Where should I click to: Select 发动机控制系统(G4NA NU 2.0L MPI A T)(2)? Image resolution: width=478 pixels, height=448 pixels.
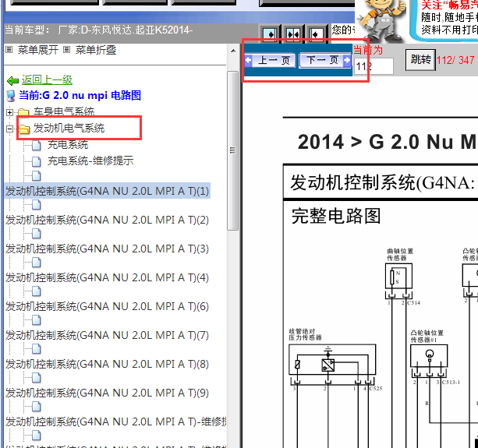click(107, 220)
